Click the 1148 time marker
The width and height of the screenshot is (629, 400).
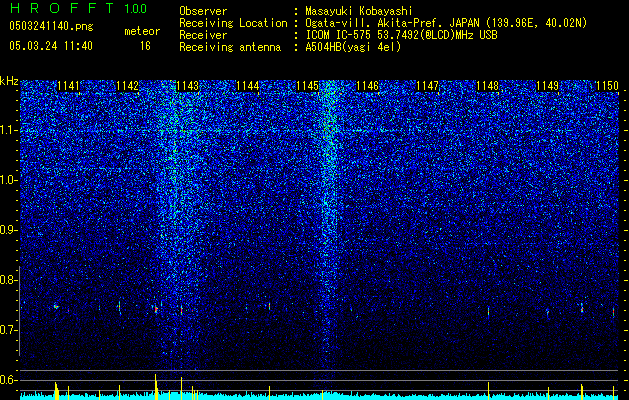pyautogui.click(x=487, y=86)
